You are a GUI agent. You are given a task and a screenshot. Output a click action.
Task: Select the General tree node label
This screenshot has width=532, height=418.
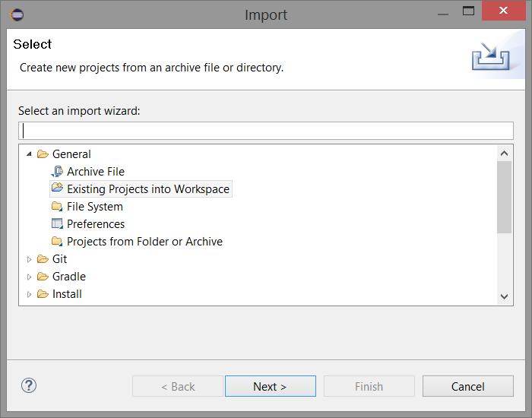pos(71,154)
